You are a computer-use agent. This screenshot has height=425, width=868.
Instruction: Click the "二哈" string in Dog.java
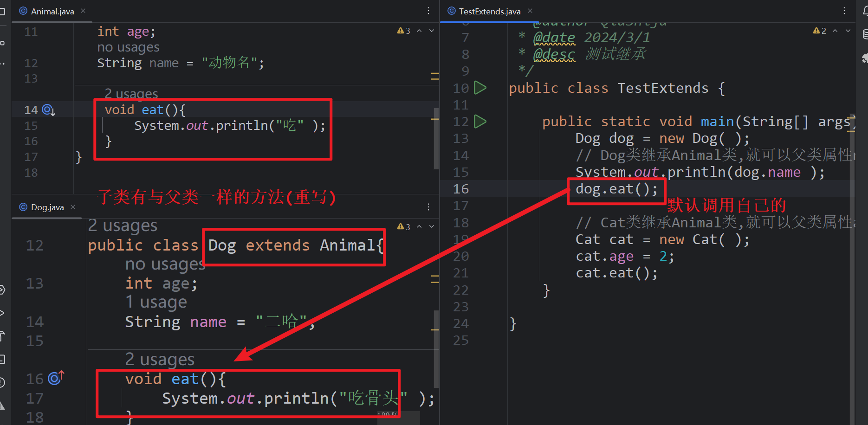pyautogui.click(x=281, y=322)
